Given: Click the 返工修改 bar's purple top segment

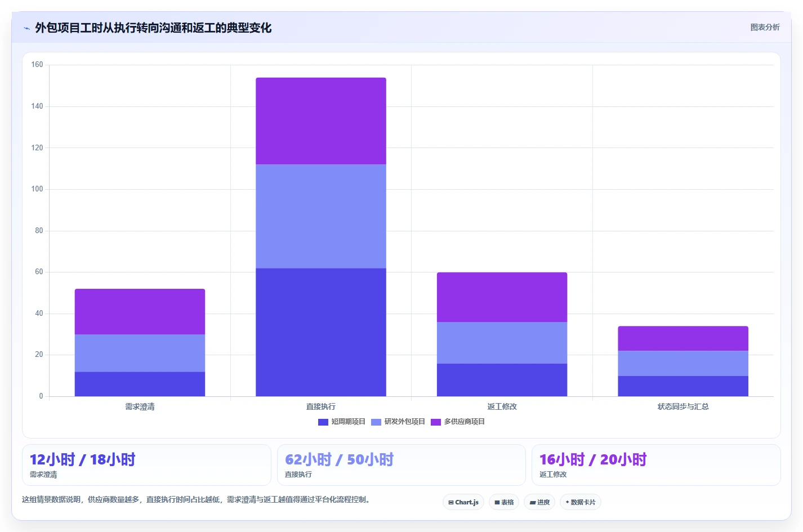Looking at the screenshot, I should [502, 297].
